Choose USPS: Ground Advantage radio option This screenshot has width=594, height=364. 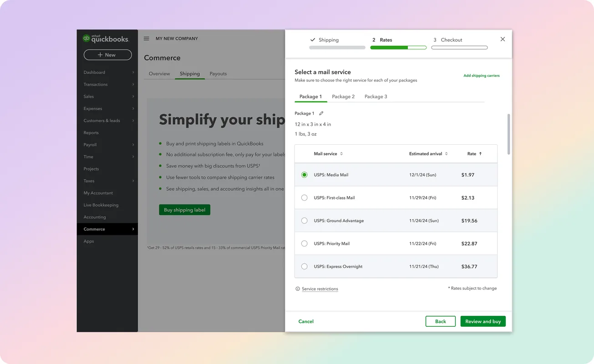coord(305,221)
